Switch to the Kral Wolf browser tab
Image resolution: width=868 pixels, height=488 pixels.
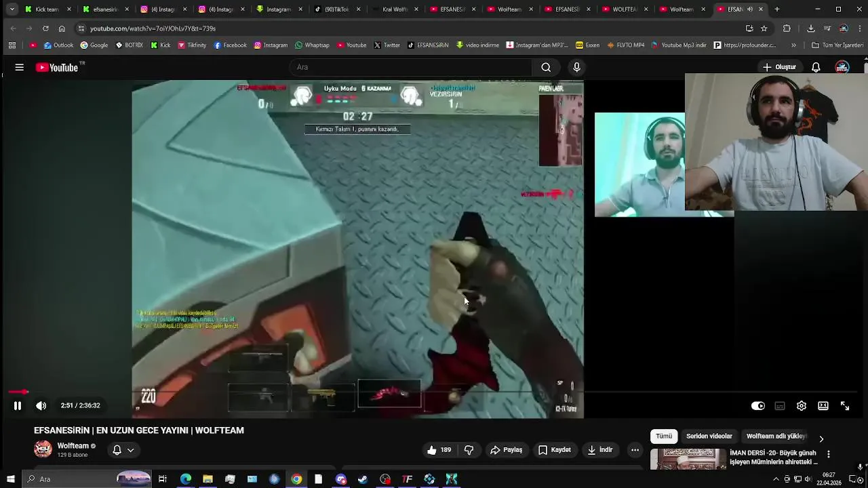(395, 9)
